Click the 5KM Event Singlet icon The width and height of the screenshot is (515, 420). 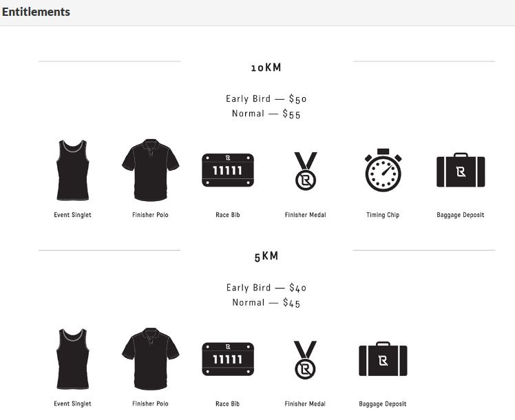pyautogui.click(x=72, y=359)
